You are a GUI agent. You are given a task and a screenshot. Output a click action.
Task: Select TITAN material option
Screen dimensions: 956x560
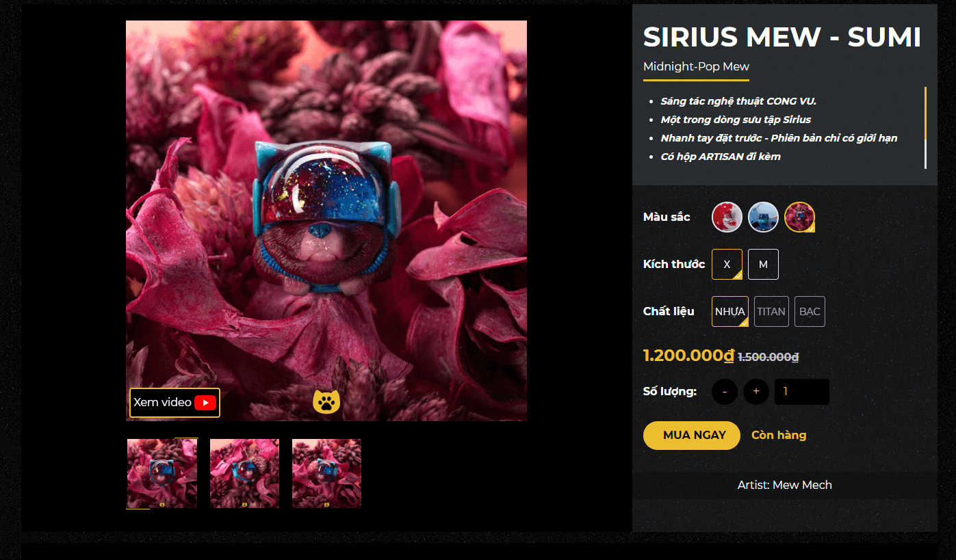point(771,311)
